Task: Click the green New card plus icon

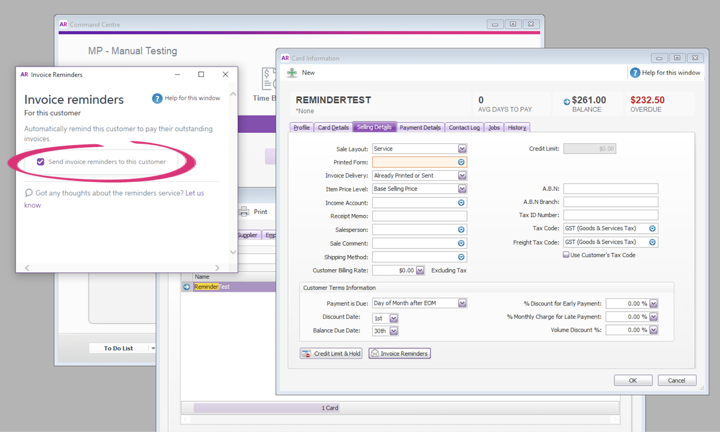Action: coord(292,73)
